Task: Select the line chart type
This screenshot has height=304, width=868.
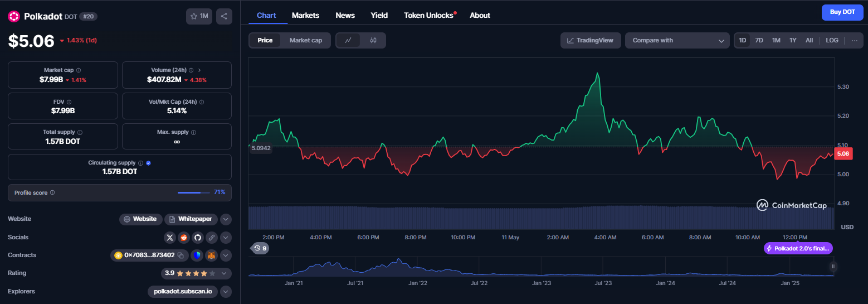Action: point(348,40)
